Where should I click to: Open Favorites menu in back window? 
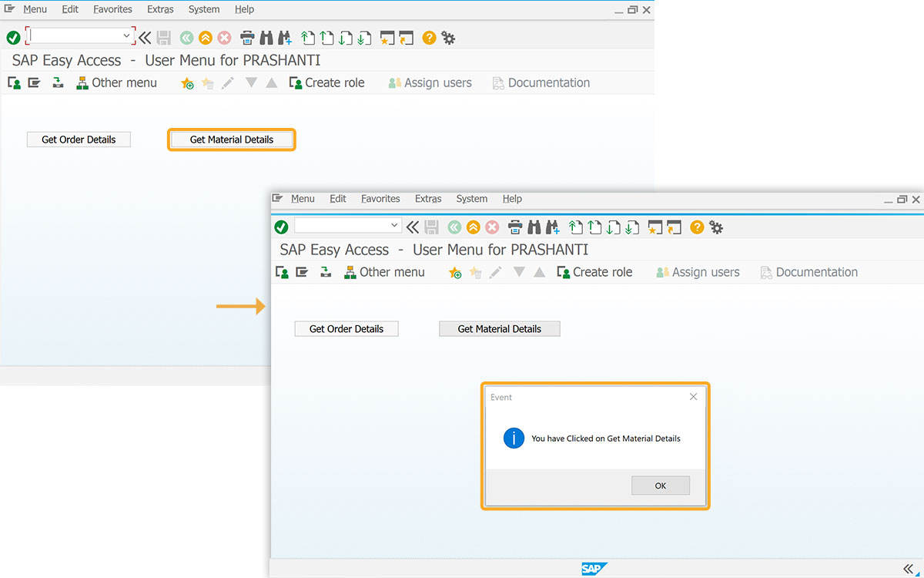pos(112,9)
